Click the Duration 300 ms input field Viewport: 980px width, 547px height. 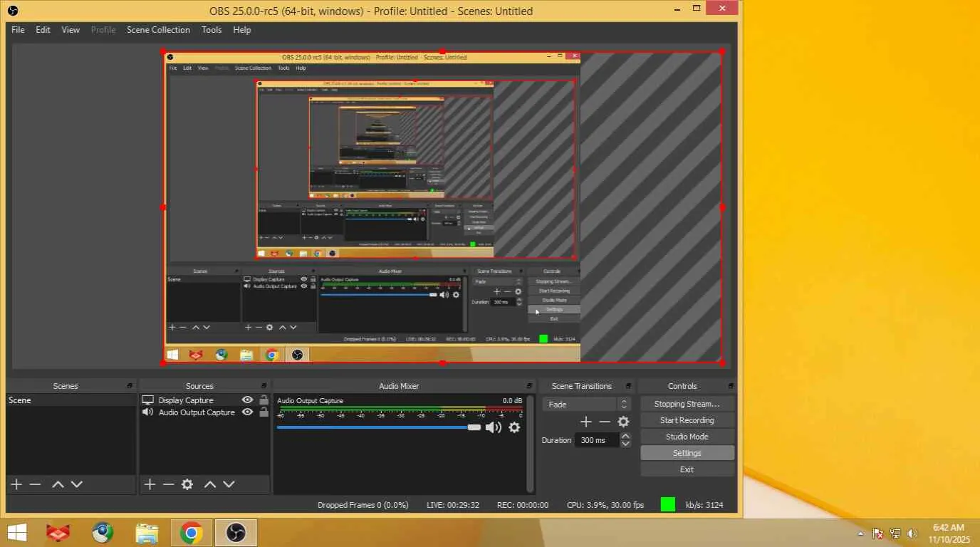pyautogui.click(x=597, y=440)
